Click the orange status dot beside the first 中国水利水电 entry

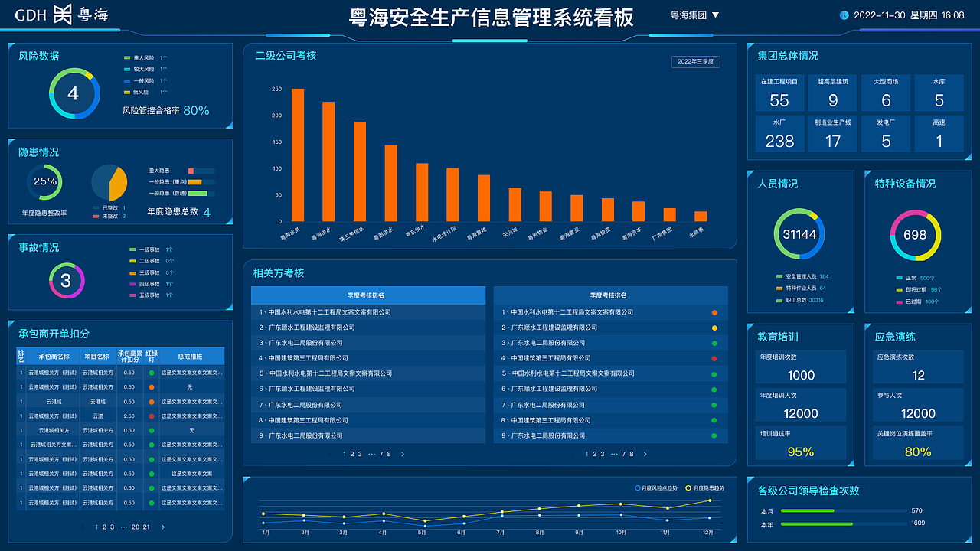714,312
